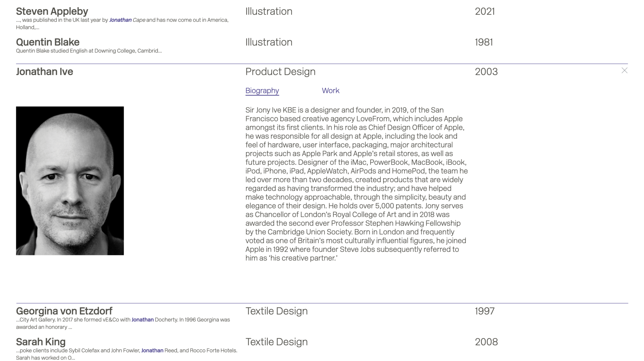644x361 pixels.
Task: Select the Biography tab
Action: click(x=262, y=91)
